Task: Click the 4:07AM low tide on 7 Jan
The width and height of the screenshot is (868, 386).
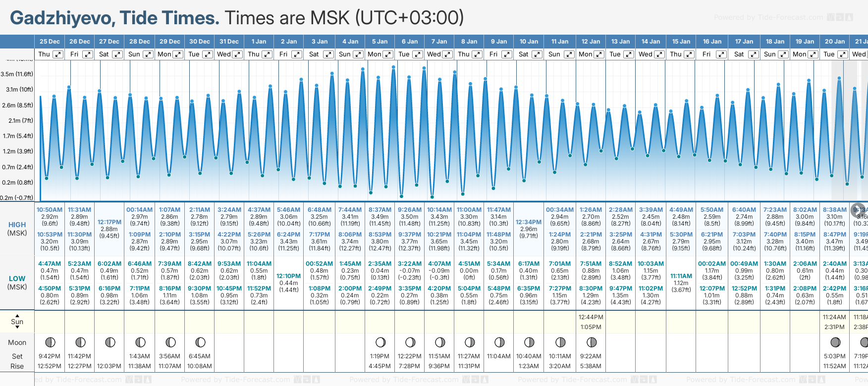Action: pyautogui.click(x=439, y=264)
